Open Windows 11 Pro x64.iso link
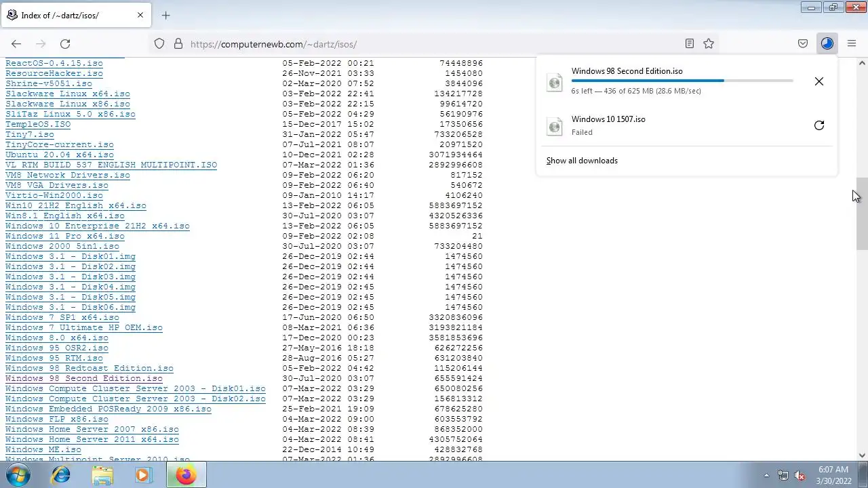This screenshot has width=868, height=488. click(x=65, y=236)
